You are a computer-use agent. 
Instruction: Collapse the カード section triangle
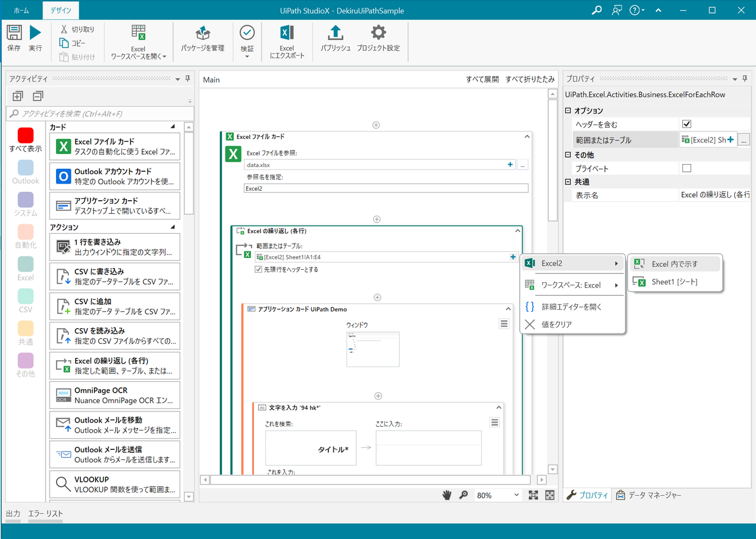[x=173, y=127]
